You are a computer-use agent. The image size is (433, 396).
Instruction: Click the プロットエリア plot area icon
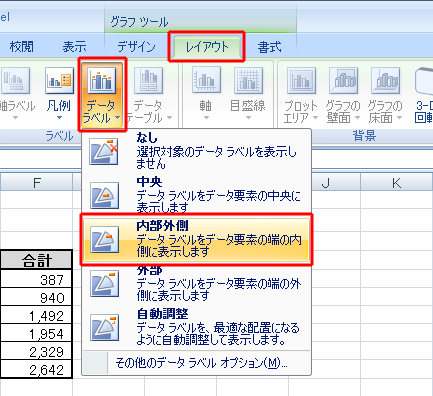coord(301,81)
